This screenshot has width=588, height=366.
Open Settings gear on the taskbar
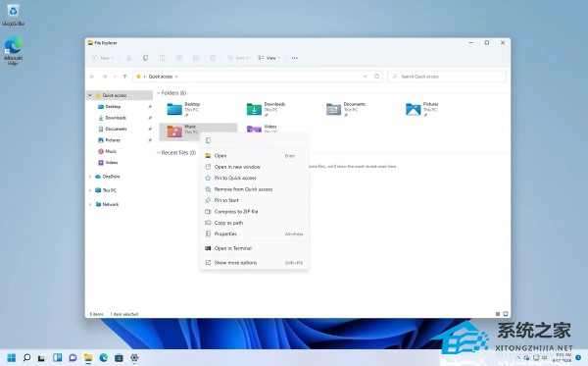point(134,358)
